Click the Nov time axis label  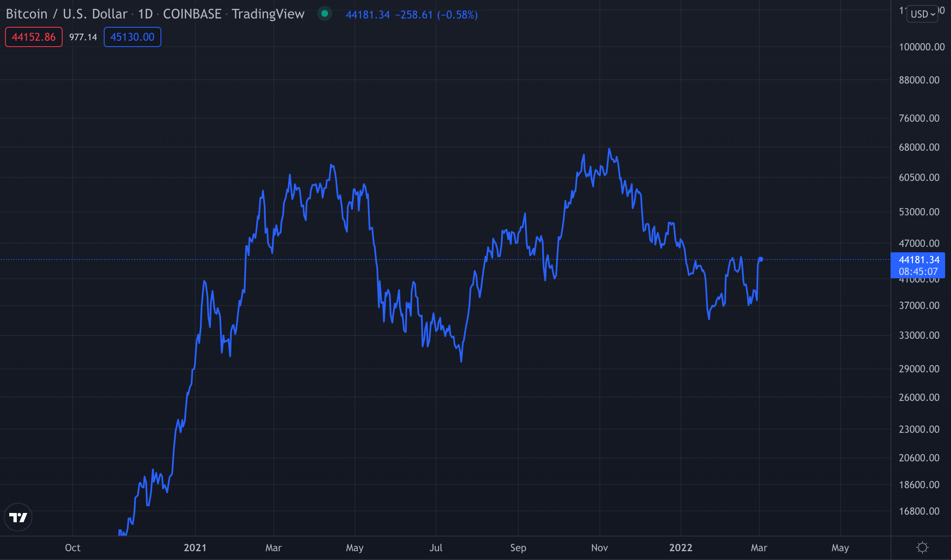[x=599, y=548]
